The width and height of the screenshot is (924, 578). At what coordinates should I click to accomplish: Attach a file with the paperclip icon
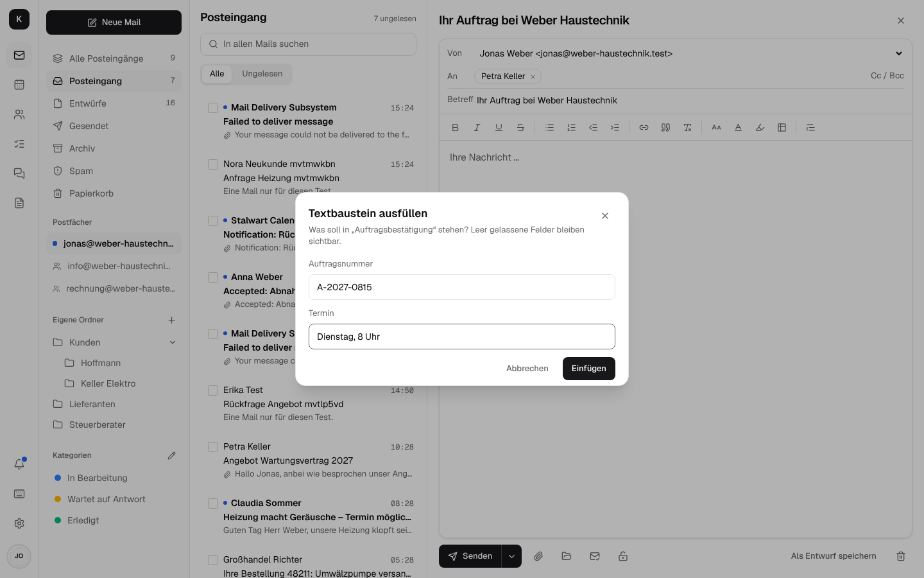[x=538, y=556]
